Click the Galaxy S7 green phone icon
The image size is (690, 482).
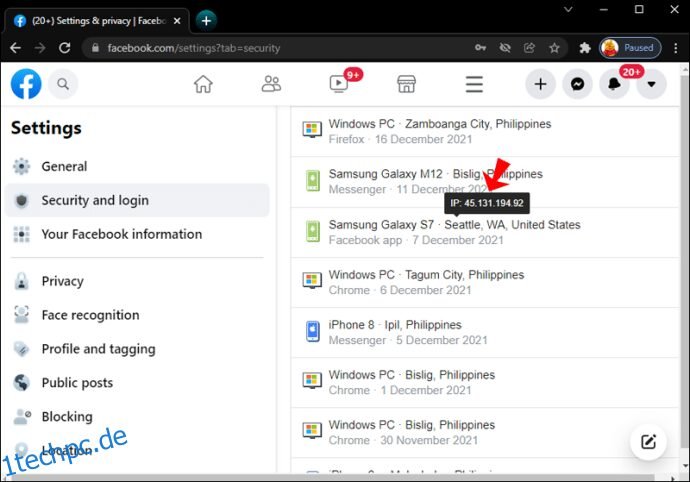(x=312, y=231)
